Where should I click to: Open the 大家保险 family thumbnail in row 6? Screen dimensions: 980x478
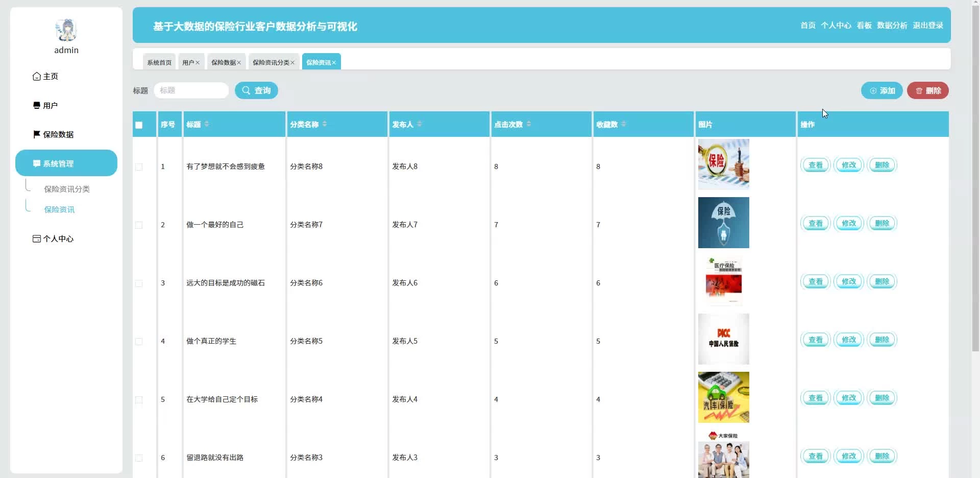tap(724, 454)
